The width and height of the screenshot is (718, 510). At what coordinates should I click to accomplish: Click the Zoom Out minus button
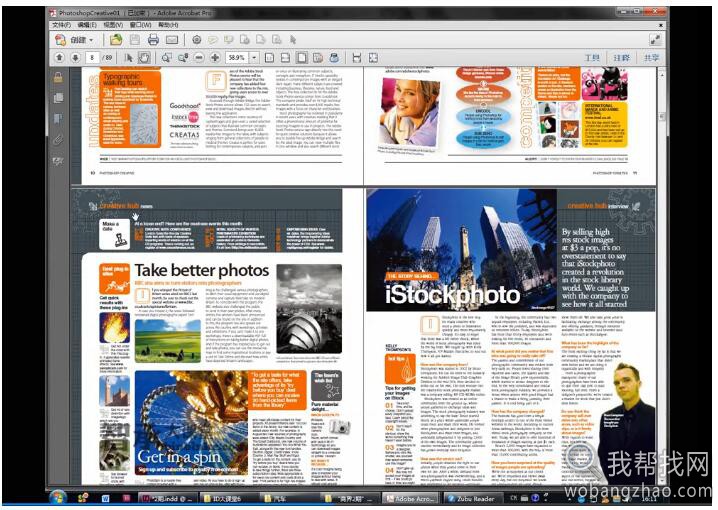[x=199, y=58]
